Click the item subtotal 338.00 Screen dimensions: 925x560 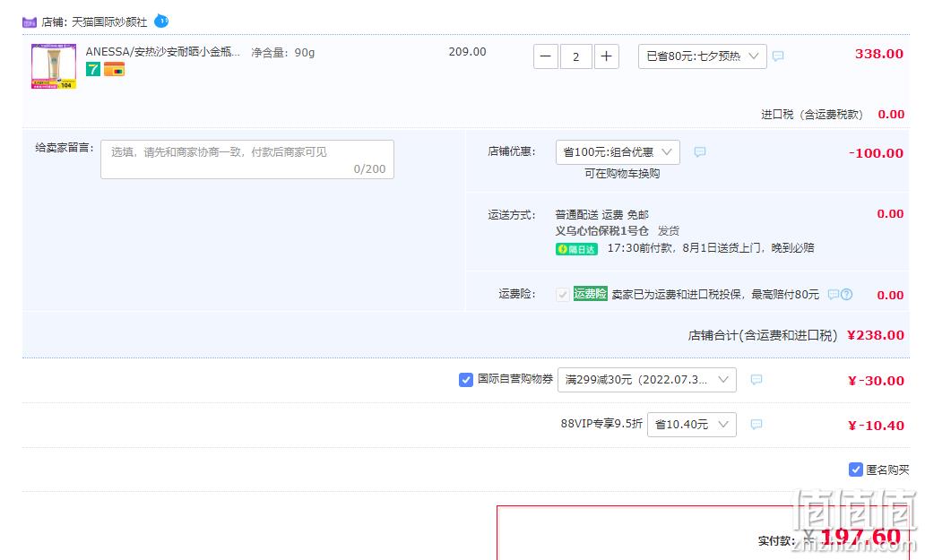coord(879,54)
